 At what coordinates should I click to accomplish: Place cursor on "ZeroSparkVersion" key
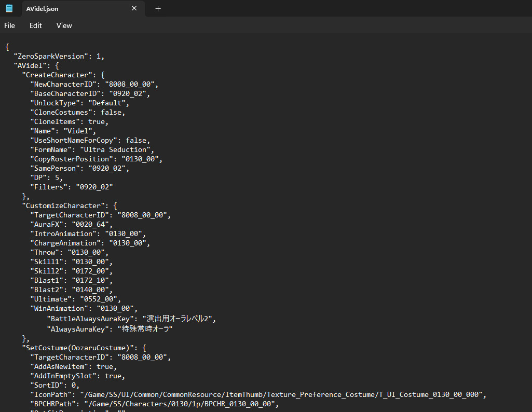(51, 56)
